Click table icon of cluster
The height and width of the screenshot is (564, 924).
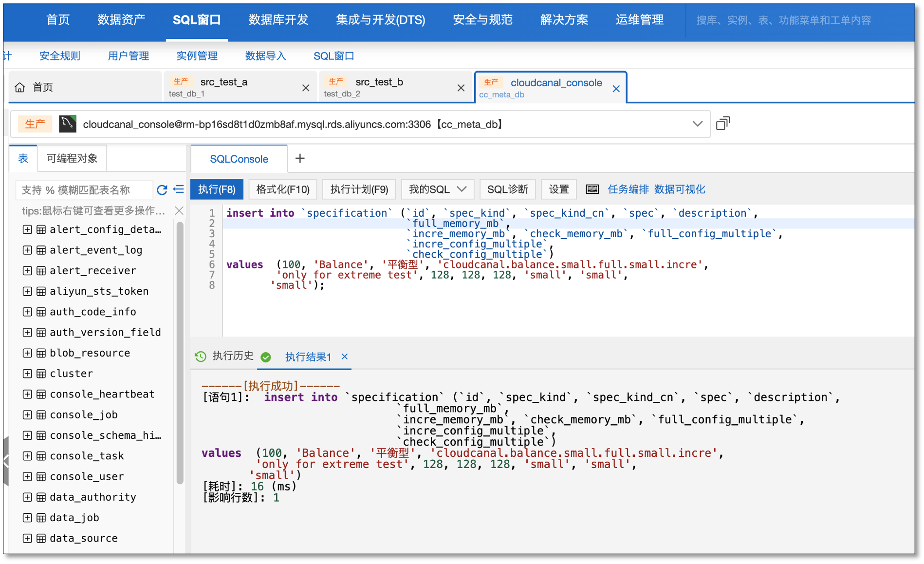click(x=41, y=374)
